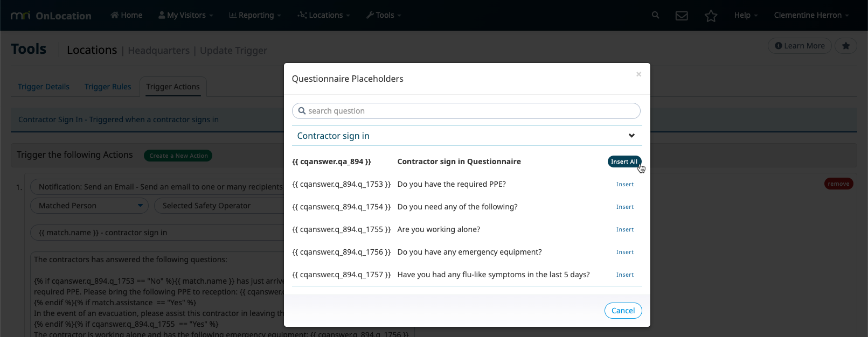The height and width of the screenshot is (337, 868).
Task: Open the Matched Person dropdown
Action: click(89, 206)
